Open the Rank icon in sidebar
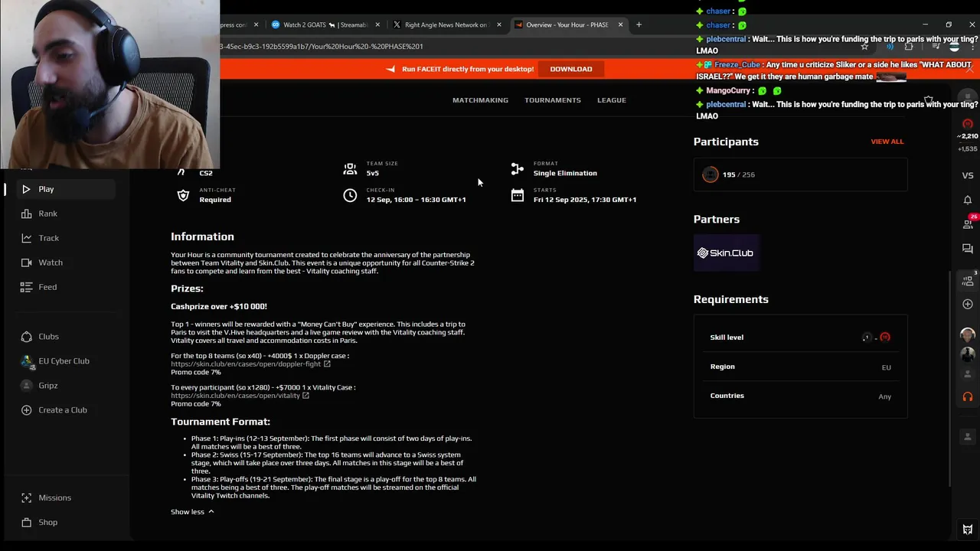 [26, 214]
